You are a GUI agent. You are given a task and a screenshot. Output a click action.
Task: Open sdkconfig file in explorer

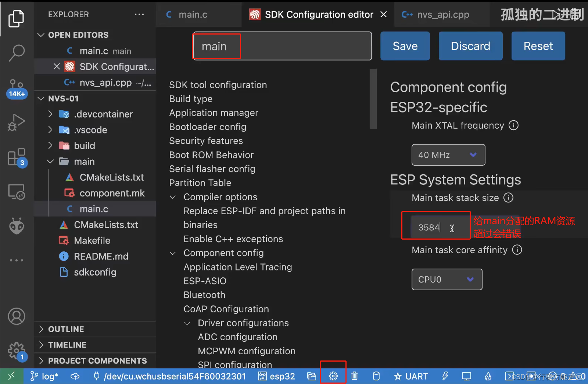coord(95,272)
